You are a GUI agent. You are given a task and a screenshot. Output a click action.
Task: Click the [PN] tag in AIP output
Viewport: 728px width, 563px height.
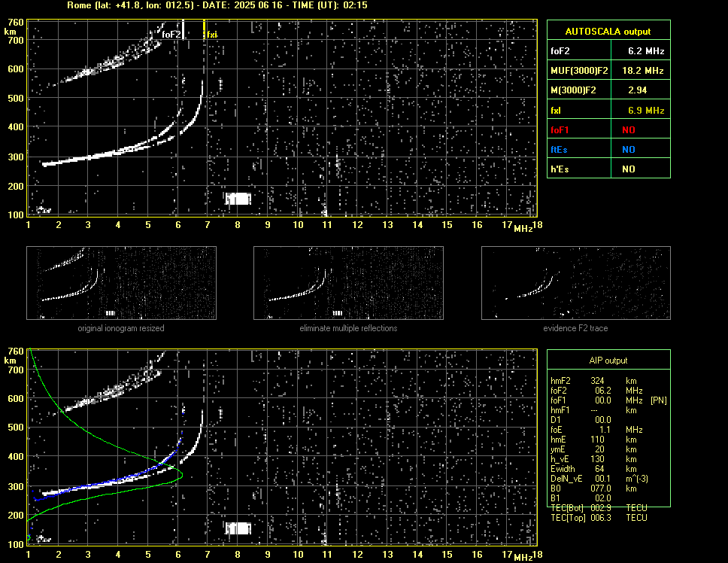click(x=659, y=400)
